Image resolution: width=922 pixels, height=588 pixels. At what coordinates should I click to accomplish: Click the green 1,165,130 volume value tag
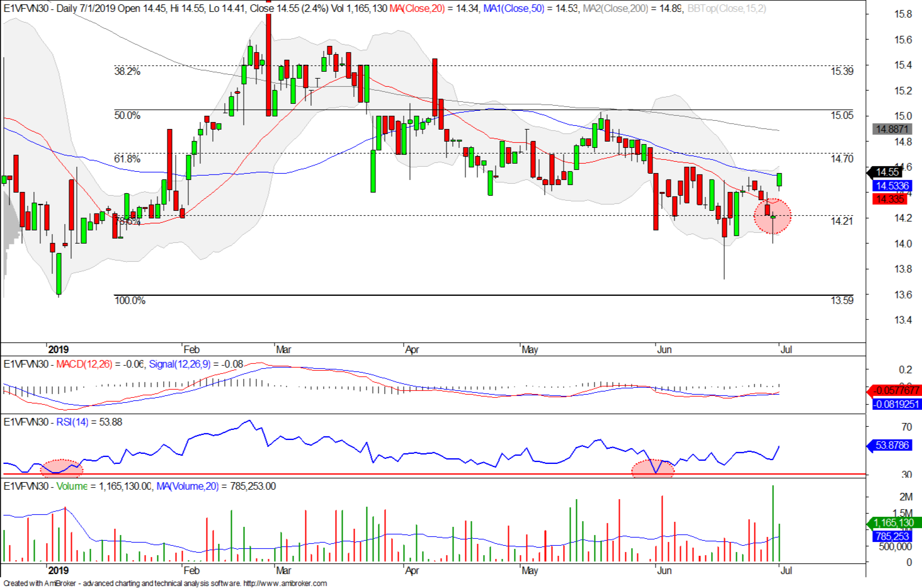click(x=893, y=523)
